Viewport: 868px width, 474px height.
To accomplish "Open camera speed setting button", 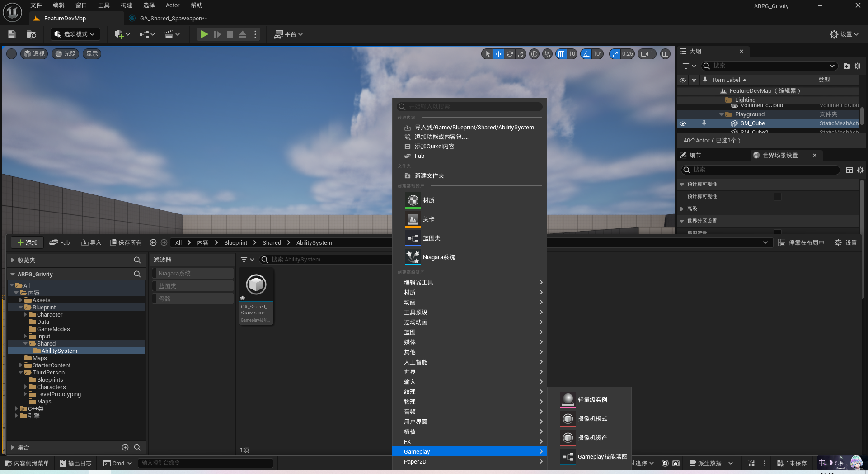I will click(647, 54).
